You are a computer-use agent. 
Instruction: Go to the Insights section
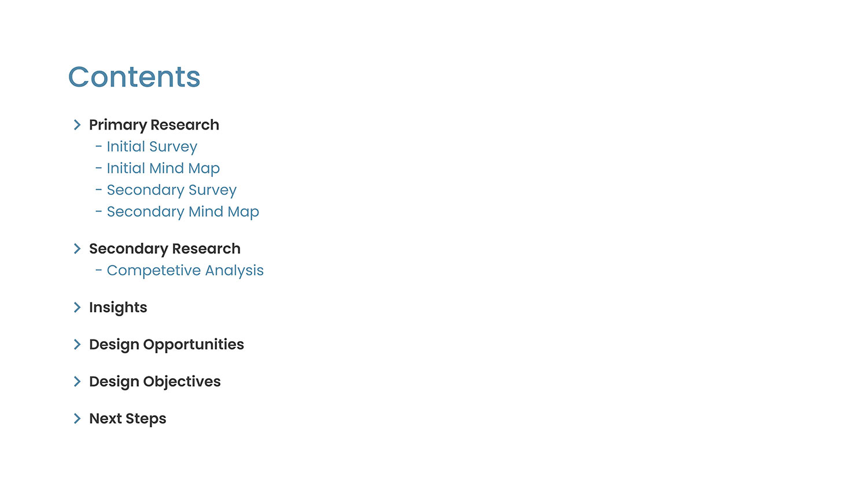118,308
